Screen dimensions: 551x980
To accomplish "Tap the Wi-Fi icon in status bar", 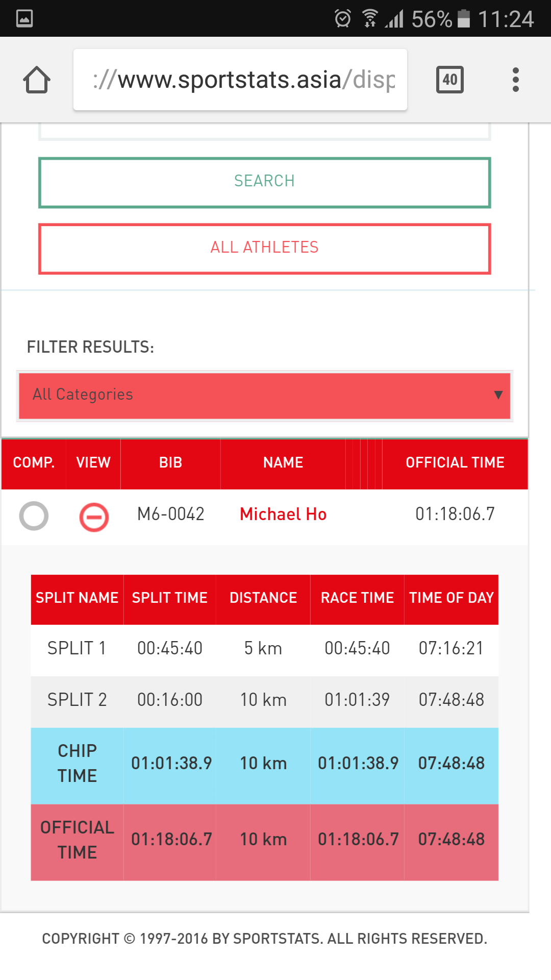I will pyautogui.click(x=370, y=18).
